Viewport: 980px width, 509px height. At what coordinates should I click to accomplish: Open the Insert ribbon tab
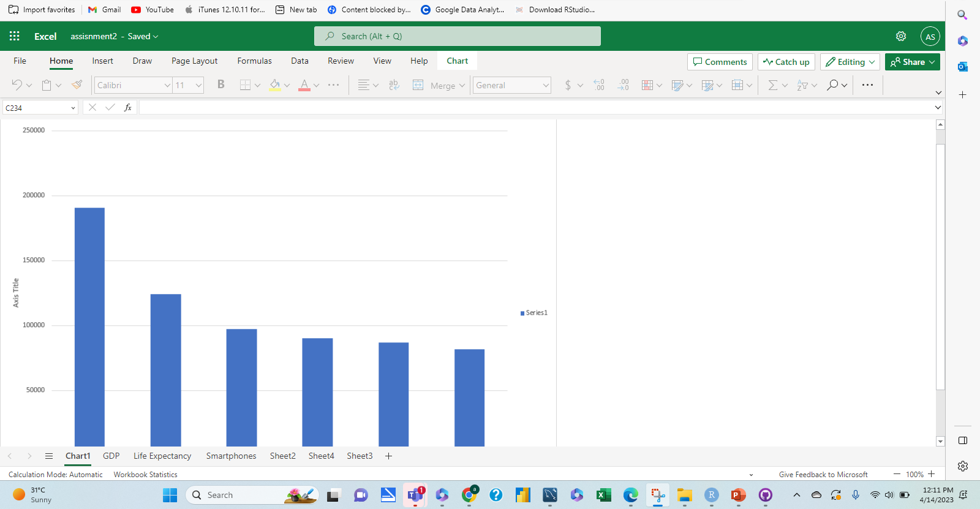click(102, 61)
